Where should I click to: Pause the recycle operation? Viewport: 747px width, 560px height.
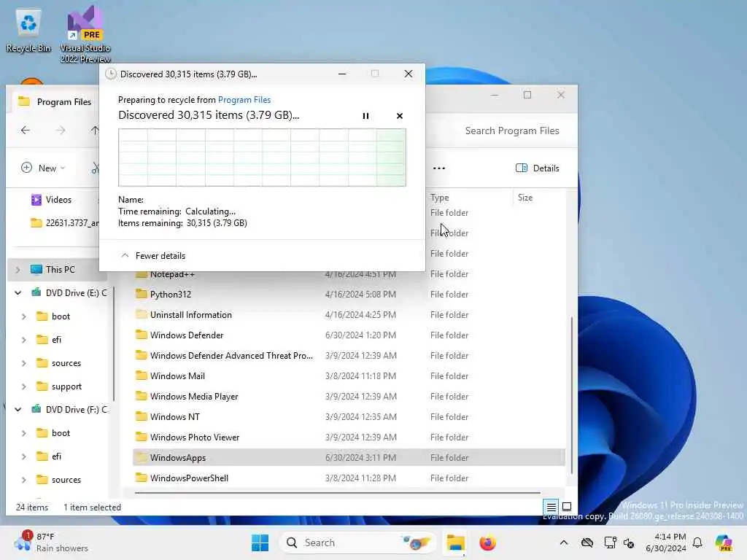(365, 116)
